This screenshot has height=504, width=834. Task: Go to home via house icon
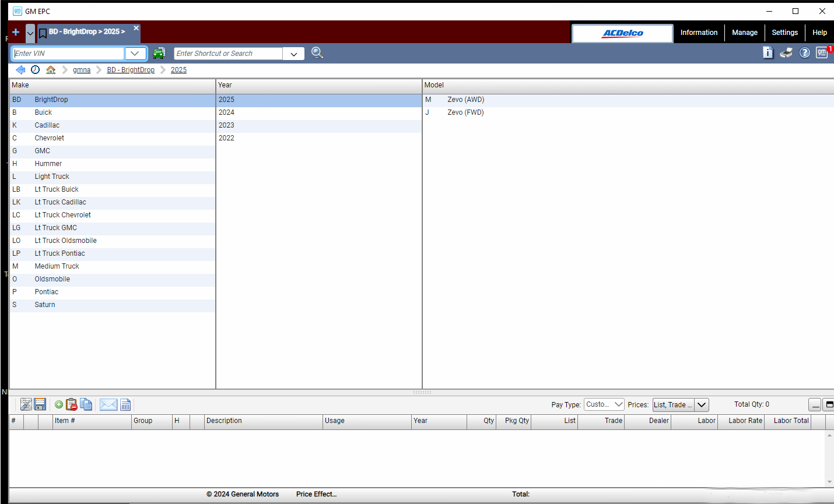(51, 70)
